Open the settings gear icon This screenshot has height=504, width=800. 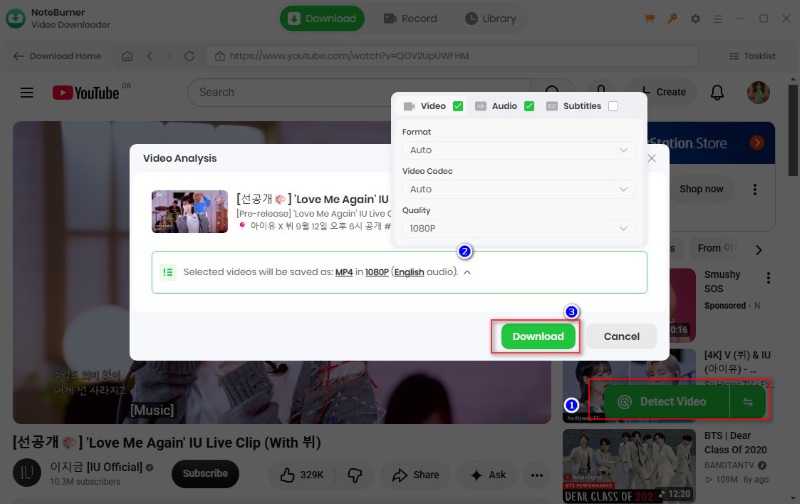695,18
